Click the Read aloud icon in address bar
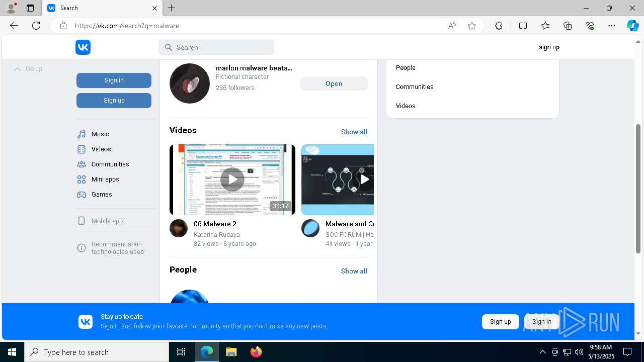Screen dimensions: 644x362 [452, 26]
